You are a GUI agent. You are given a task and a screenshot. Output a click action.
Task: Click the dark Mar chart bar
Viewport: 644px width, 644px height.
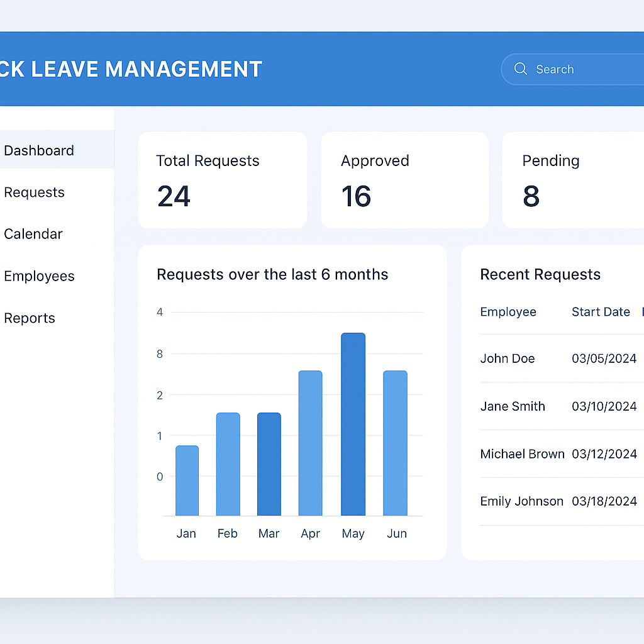pyautogui.click(x=269, y=464)
